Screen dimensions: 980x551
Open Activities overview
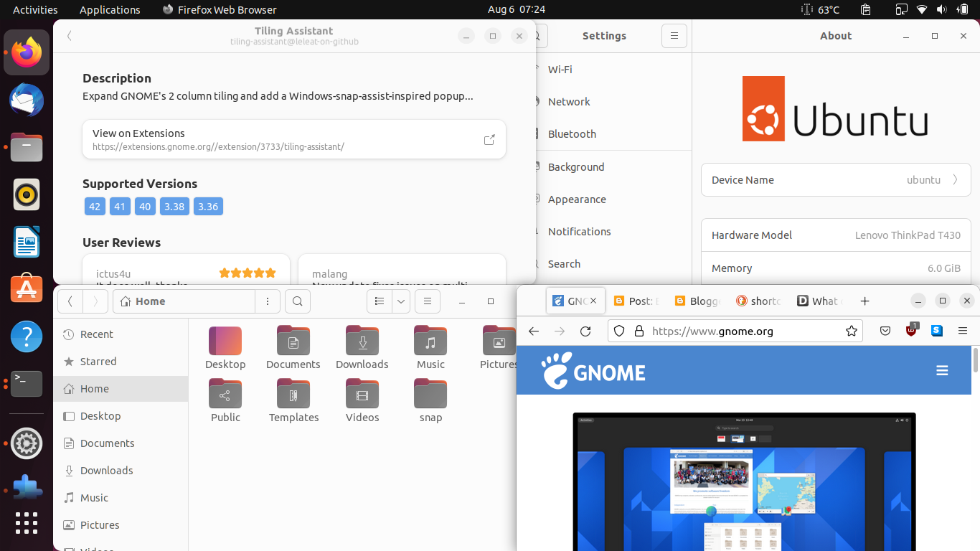[35, 9]
